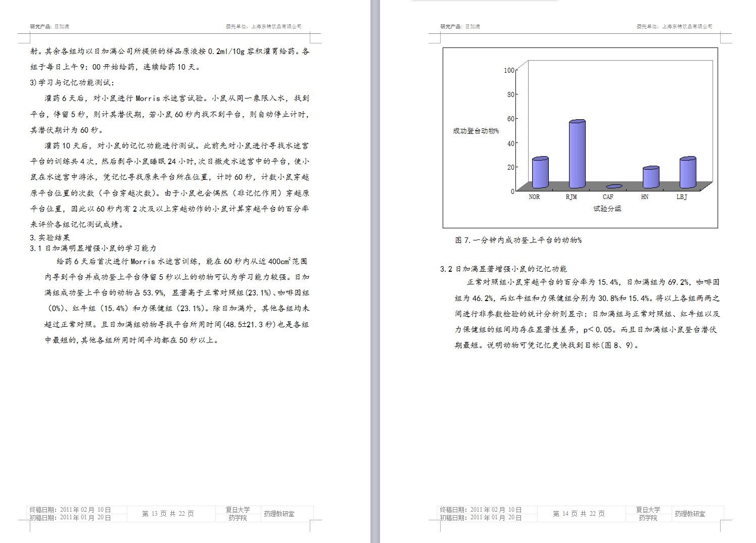Image resolution: width=756 pixels, height=543 pixels.
Task: Click the footer text 第 13 页 共 22 页
Action: point(168,514)
